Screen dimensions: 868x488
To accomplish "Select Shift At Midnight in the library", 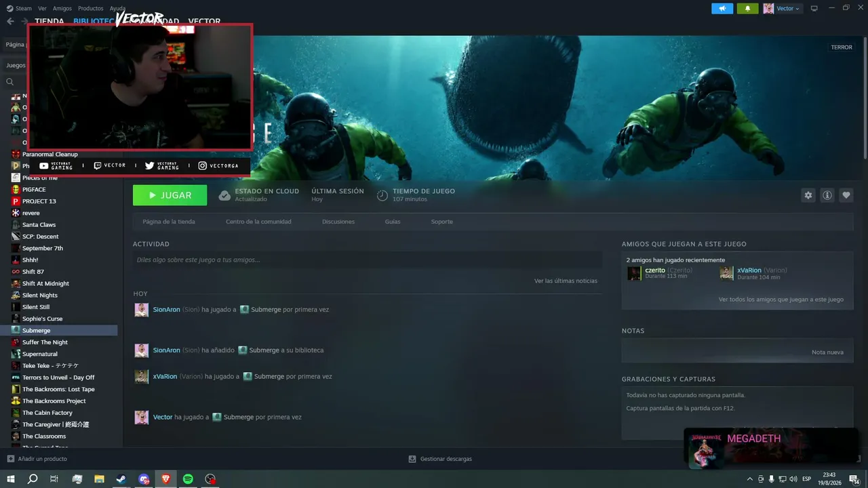I will pyautogui.click(x=45, y=283).
